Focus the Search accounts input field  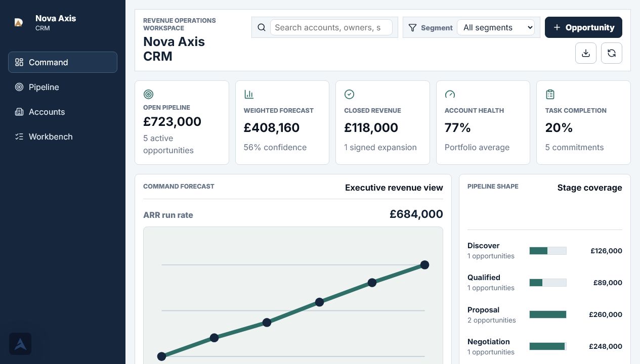coord(331,27)
